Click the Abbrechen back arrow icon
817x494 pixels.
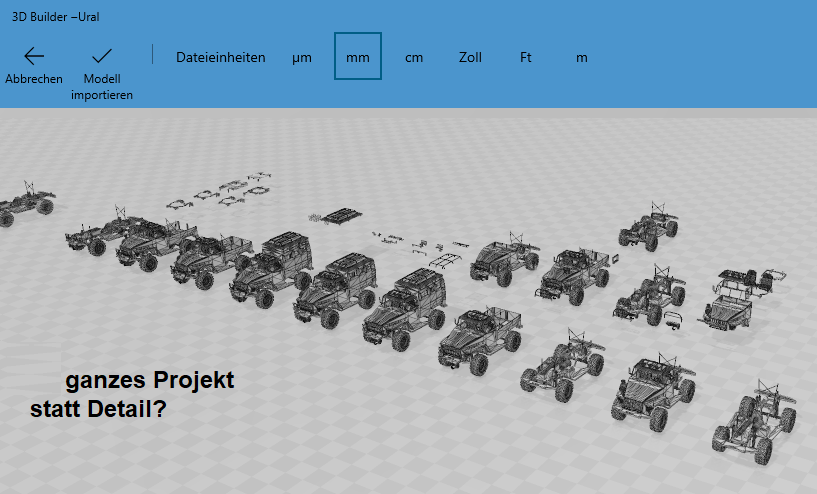click(34, 56)
